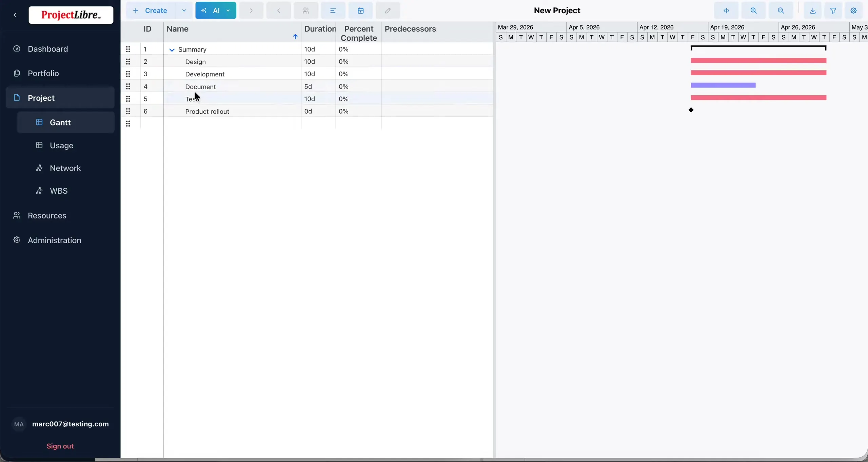Viewport: 868px width, 462px height.
Task: Click the marc007@testing.com account label
Action: click(71, 424)
